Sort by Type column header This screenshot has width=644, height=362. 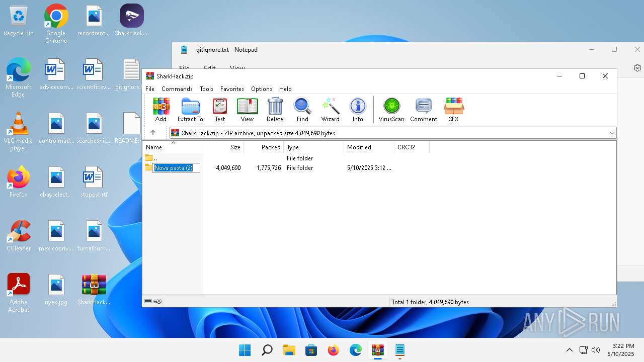point(314,147)
